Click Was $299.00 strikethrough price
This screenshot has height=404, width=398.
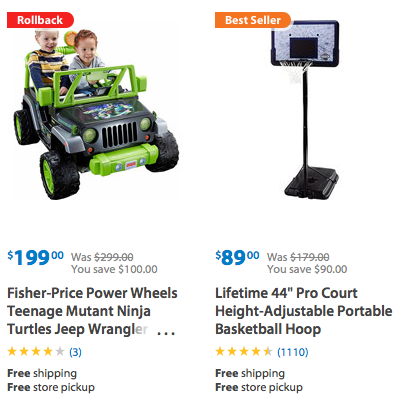102,257
